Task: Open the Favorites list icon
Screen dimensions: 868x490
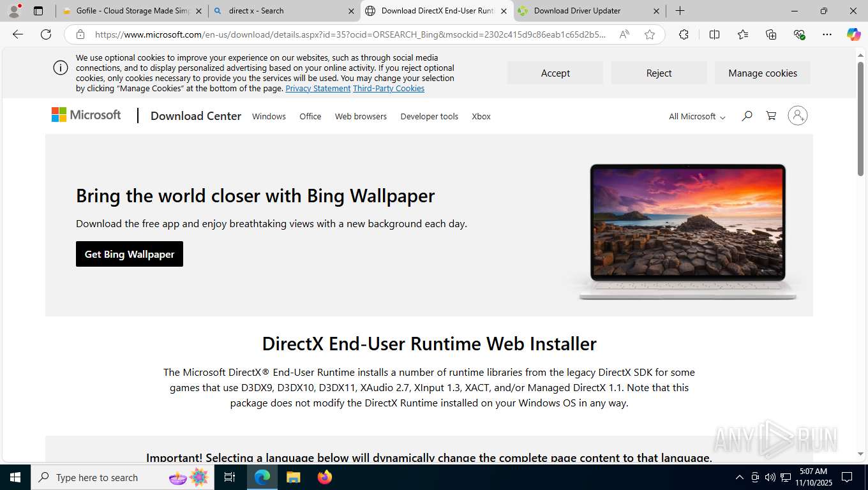Action: [743, 34]
